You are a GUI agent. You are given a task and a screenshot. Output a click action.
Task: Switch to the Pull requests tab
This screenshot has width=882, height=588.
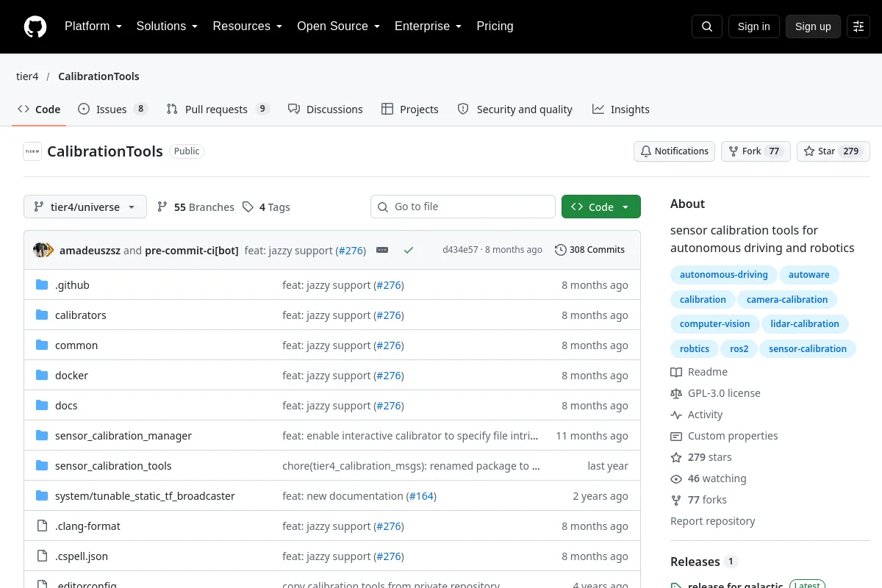tap(218, 109)
